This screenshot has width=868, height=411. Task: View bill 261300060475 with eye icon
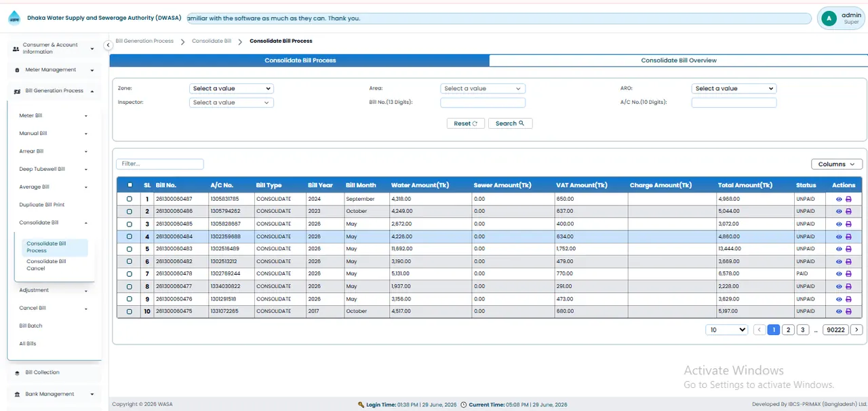tap(839, 312)
